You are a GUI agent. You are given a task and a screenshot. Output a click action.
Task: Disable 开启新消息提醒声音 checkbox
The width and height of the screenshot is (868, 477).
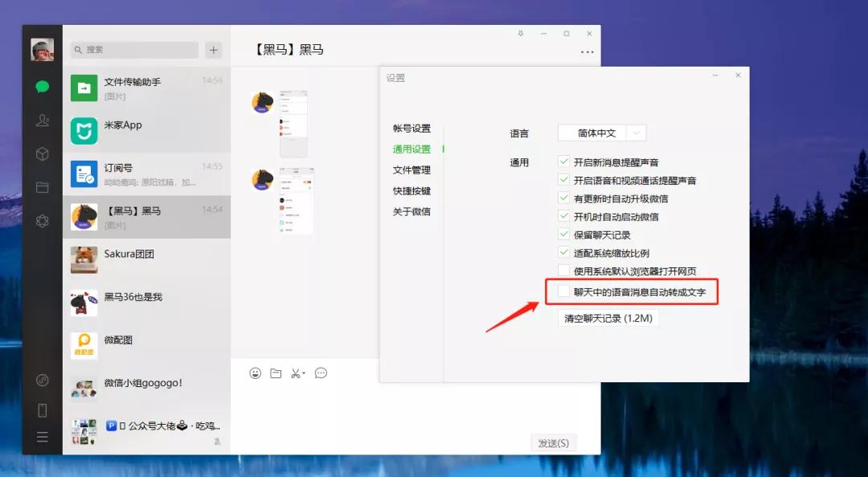pos(563,161)
